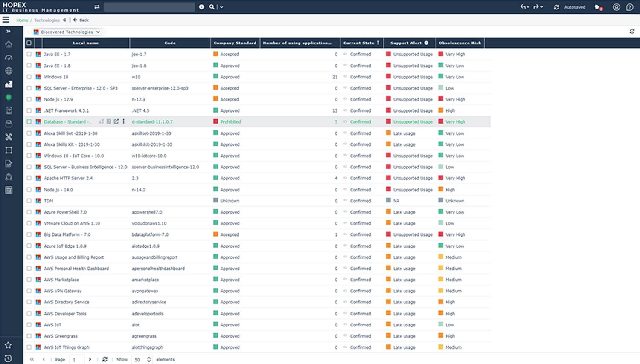640x364 pixels.
Task: Check the AWS Marketplace row checkbox
Action: [29, 280]
